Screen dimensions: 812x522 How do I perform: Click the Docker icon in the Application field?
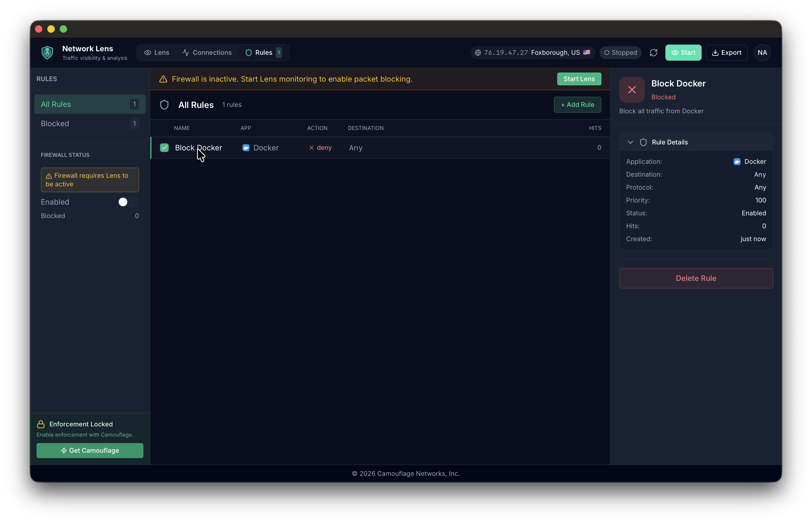coord(737,162)
